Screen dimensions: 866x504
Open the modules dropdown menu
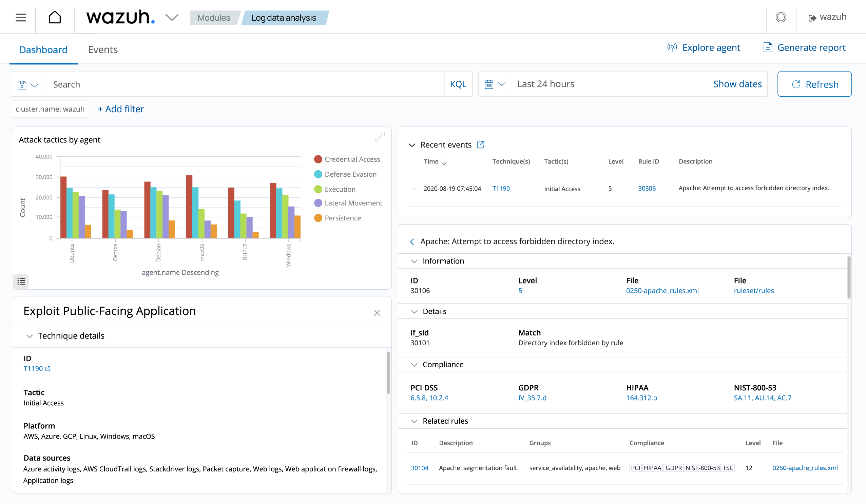(213, 17)
